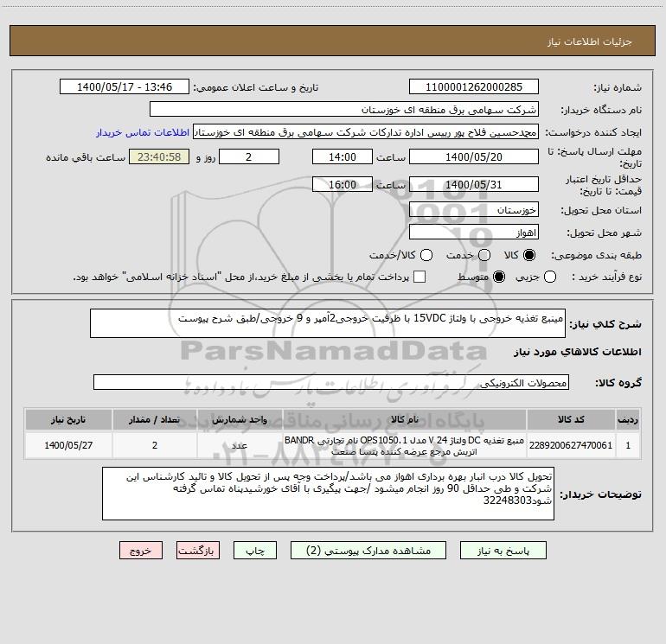Click the چاپ print button
666x644 pixels.
[x=255, y=551]
